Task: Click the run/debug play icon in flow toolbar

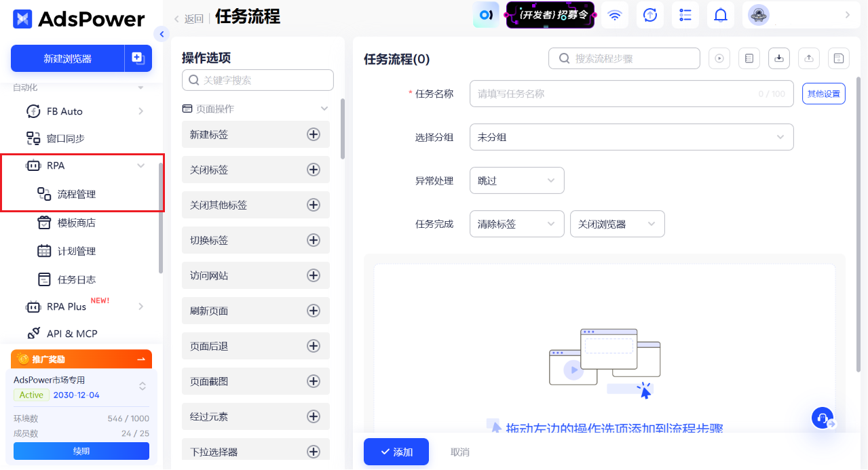Action: pyautogui.click(x=719, y=58)
